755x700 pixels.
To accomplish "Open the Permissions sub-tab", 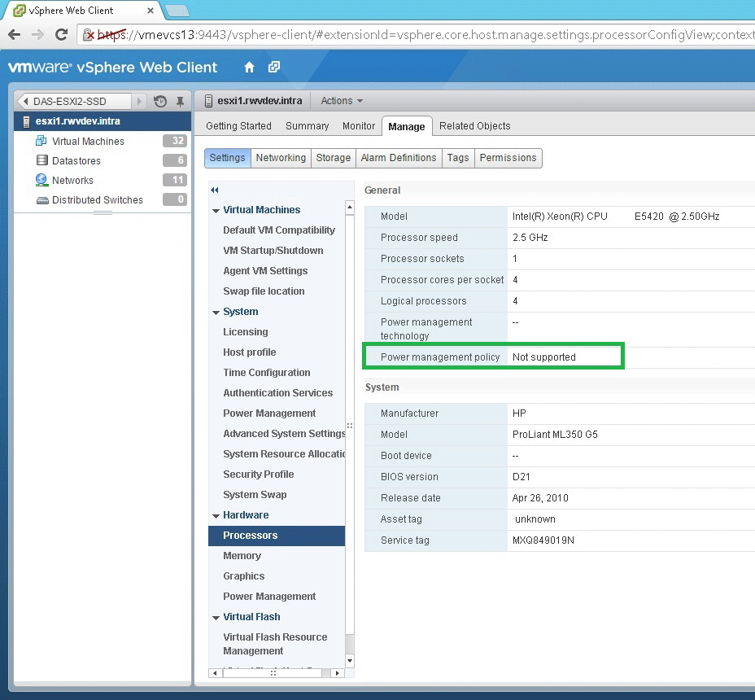I will click(x=508, y=158).
